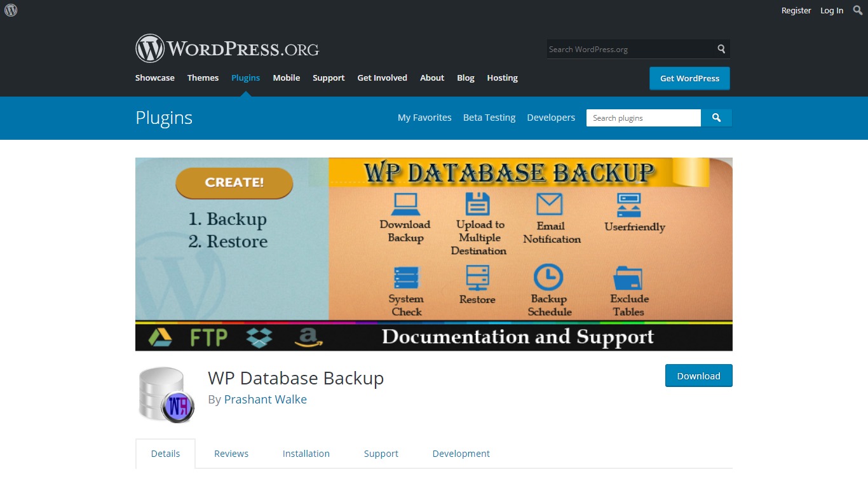Click the Backup Schedule clock icon
This screenshot has height=488, width=868.
[548, 277]
